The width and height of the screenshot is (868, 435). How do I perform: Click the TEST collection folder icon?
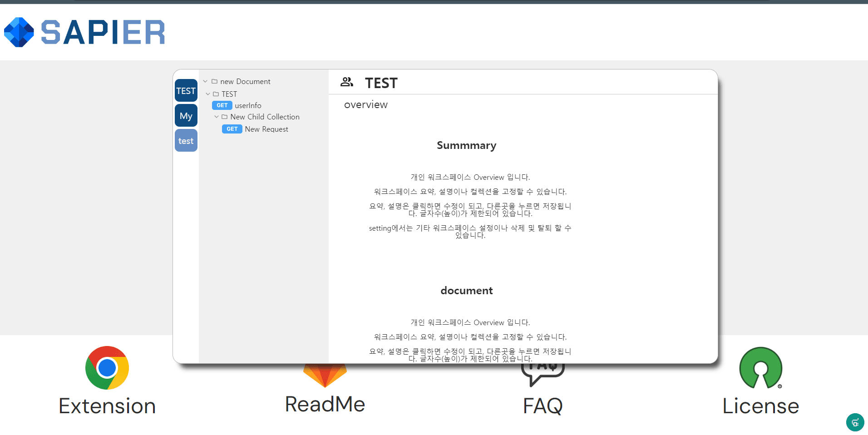216,94
